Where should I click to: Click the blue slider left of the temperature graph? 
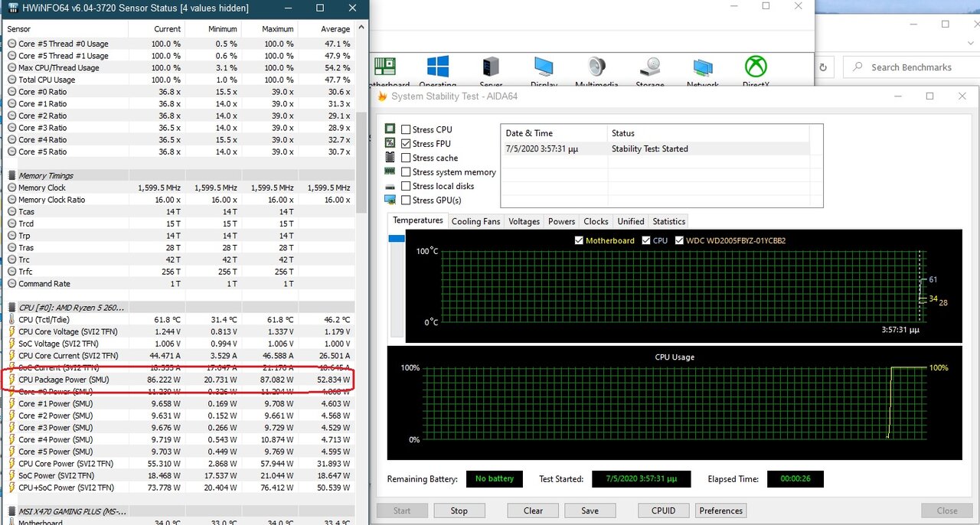(x=397, y=239)
